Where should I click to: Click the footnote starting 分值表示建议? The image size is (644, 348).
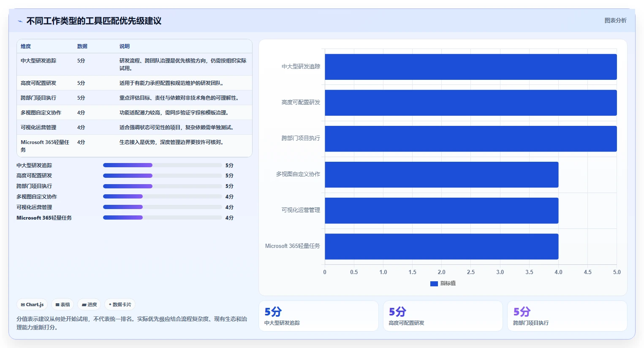[x=132, y=323]
